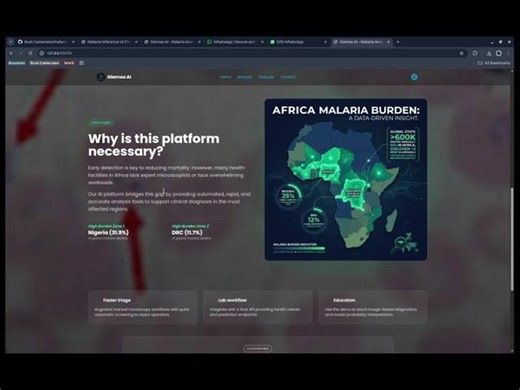Open site info icon beside the URL
This screenshot has height=390, width=520.
[x=42, y=53]
